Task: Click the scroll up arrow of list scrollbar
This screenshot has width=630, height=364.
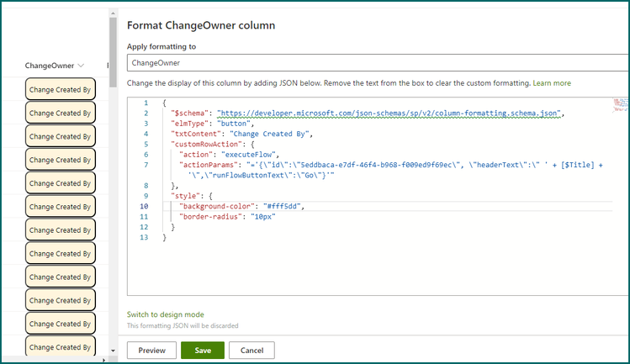Action: click(113, 13)
